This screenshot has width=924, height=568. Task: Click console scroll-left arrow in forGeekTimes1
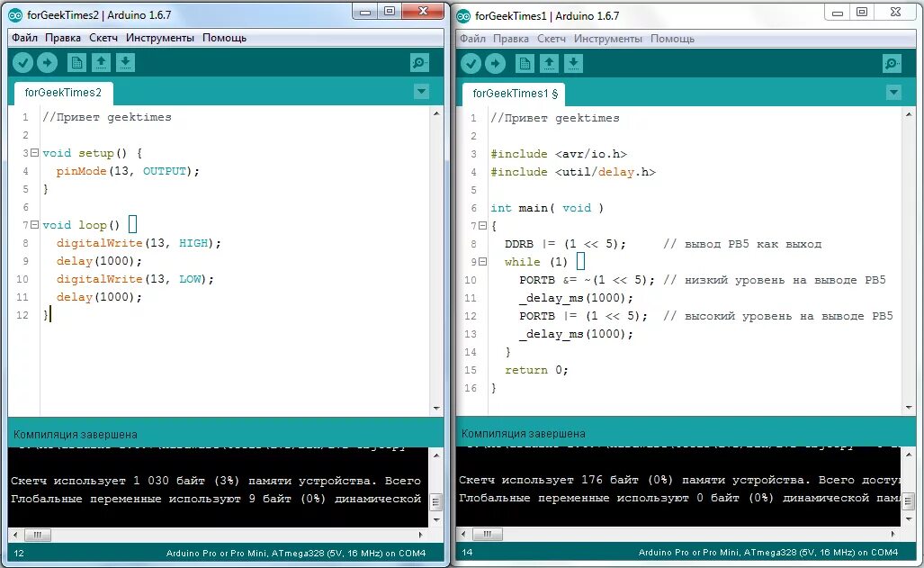pos(464,535)
